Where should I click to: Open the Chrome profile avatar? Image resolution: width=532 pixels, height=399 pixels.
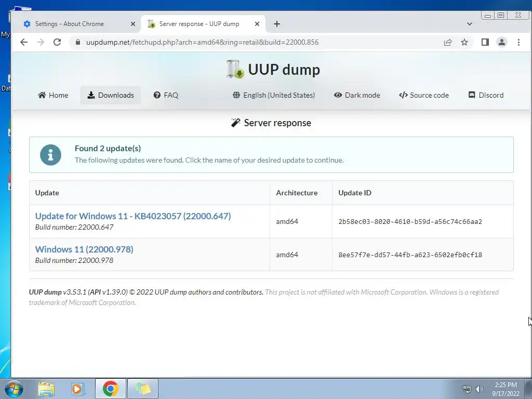[502, 42]
